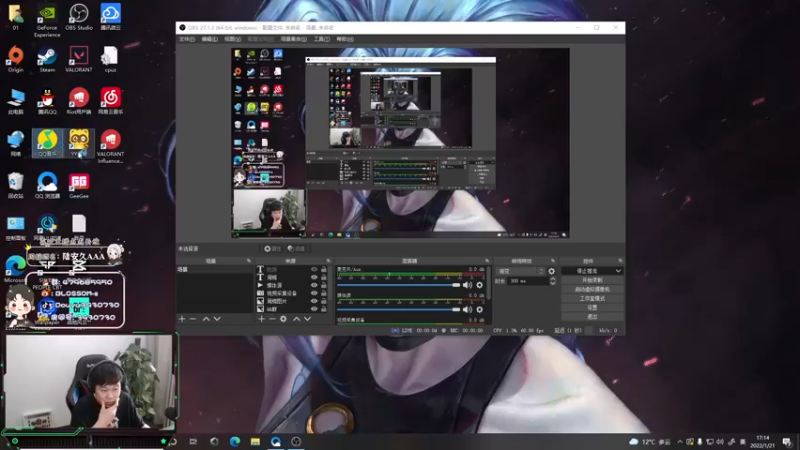The width and height of the screenshot is (800, 450).
Task: Open Task View on the taskbar
Action: [193, 442]
